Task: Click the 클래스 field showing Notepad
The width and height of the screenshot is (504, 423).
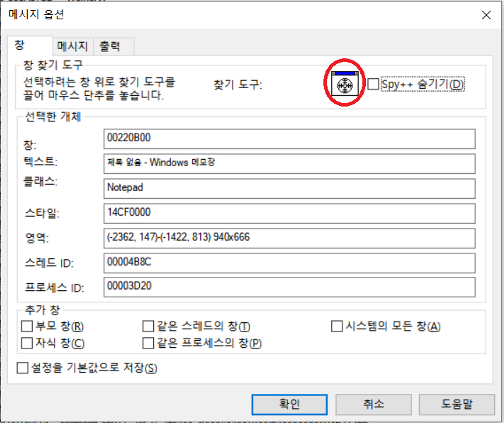Action: (289, 188)
